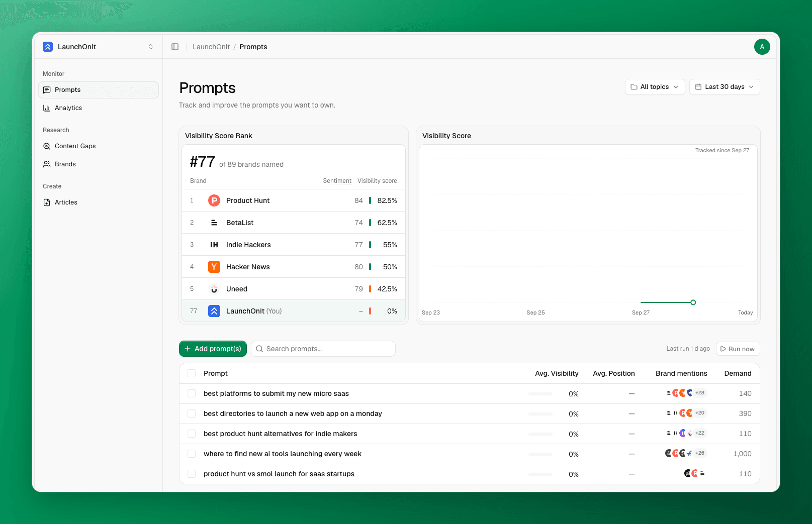Click the Uneed brand logo
The width and height of the screenshot is (812, 524).
(214, 289)
